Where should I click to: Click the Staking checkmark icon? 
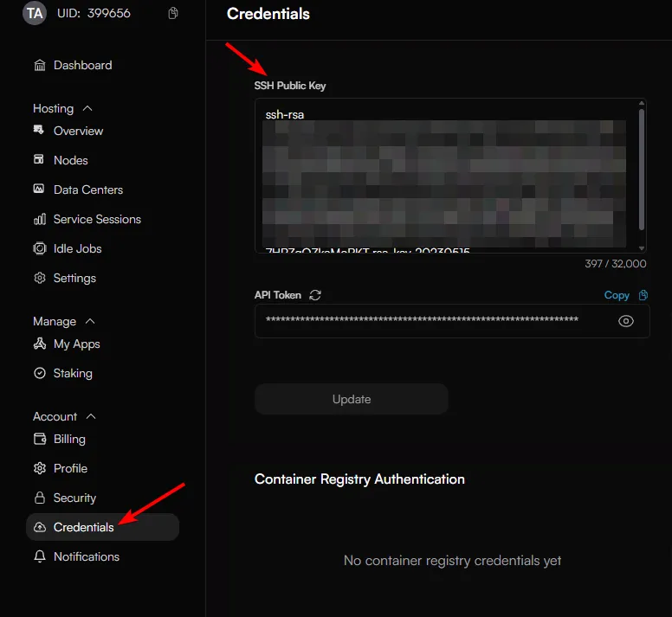(40, 373)
